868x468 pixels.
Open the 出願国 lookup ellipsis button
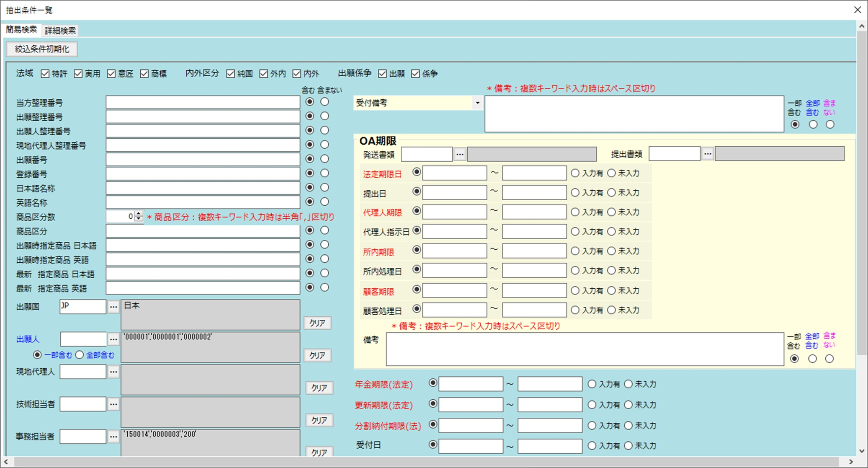pyautogui.click(x=113, y=307)
